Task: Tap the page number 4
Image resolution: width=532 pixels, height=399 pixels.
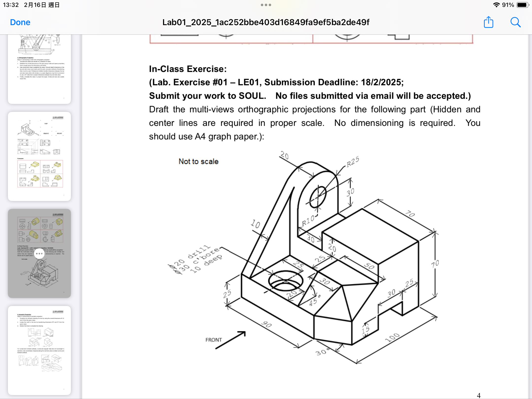Action: pos(479,395)
